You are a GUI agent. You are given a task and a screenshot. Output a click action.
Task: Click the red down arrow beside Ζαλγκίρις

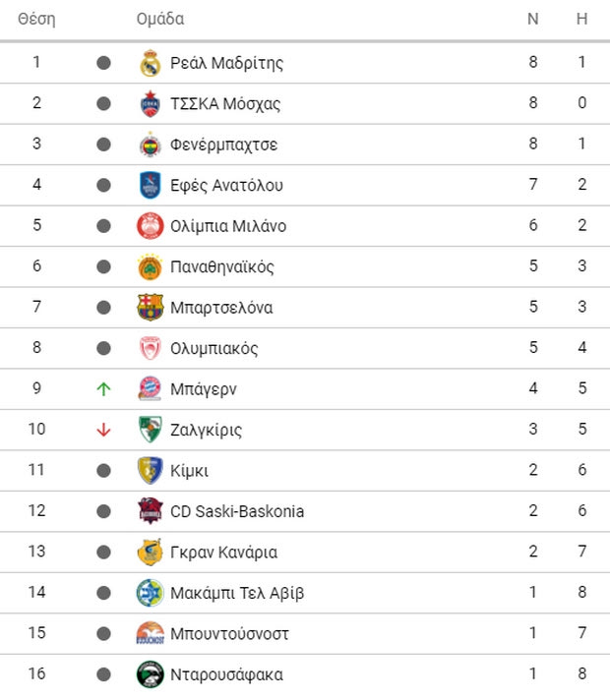(x=103, y=431)
